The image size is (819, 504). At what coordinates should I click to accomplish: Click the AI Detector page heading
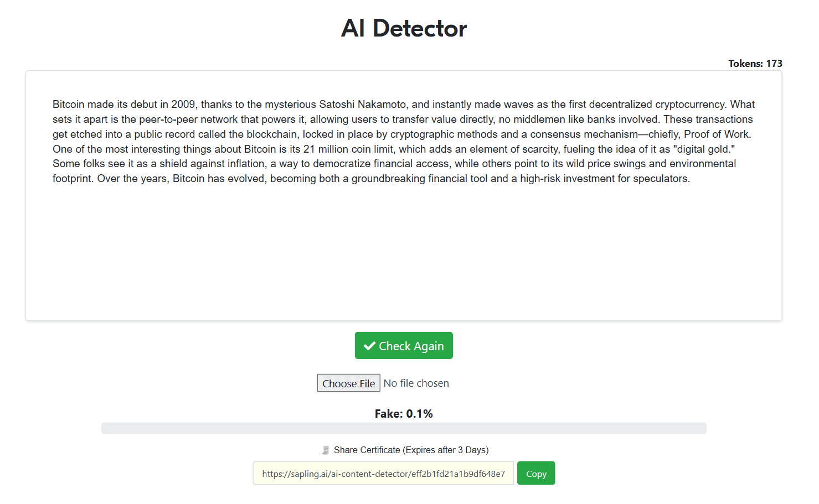[404, 28]
